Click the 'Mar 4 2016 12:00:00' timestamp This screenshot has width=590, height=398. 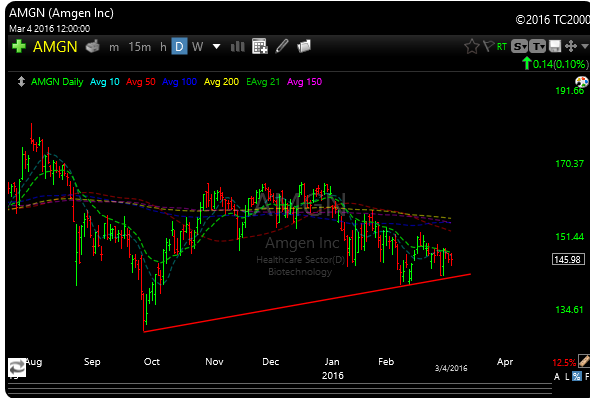(x=49, y=29)
